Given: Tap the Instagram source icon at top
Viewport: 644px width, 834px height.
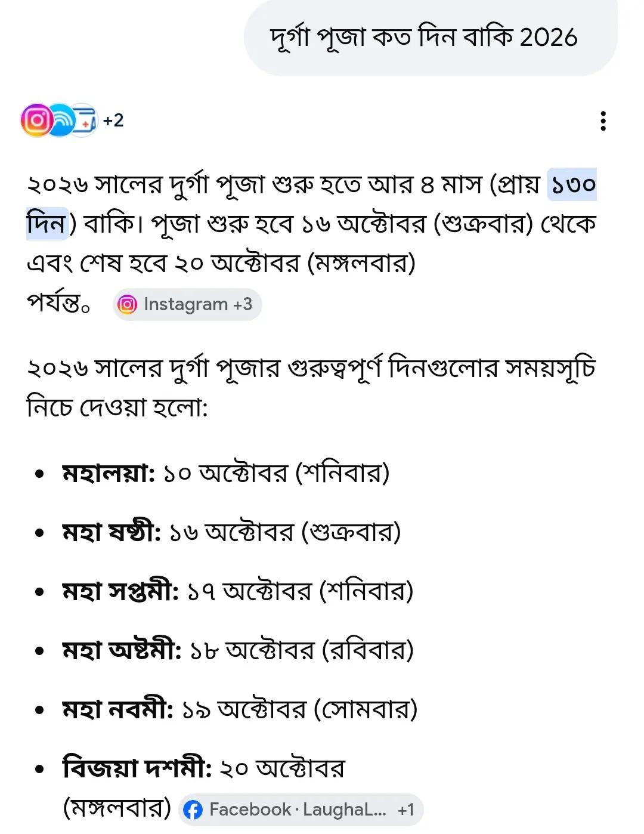Looking at the screenshot, I should point(36,120).
